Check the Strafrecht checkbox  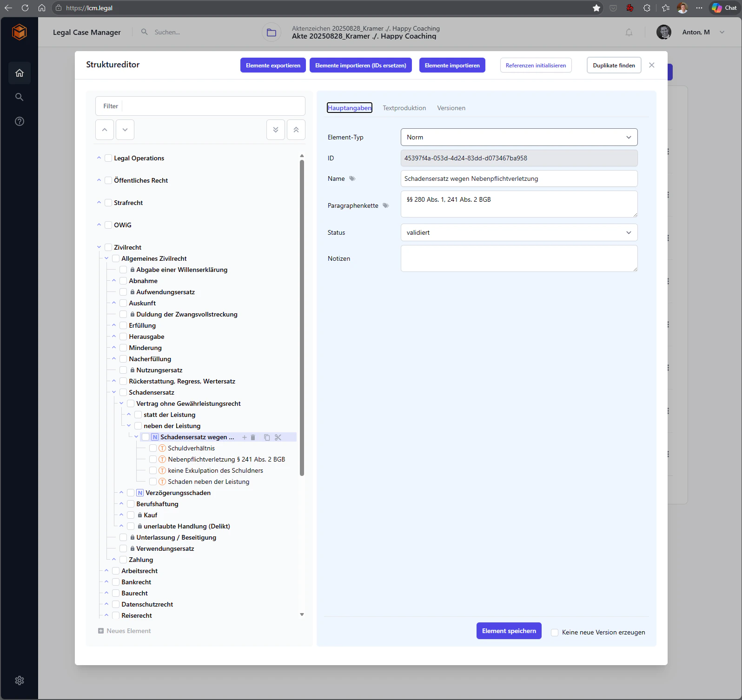point(108,203)
